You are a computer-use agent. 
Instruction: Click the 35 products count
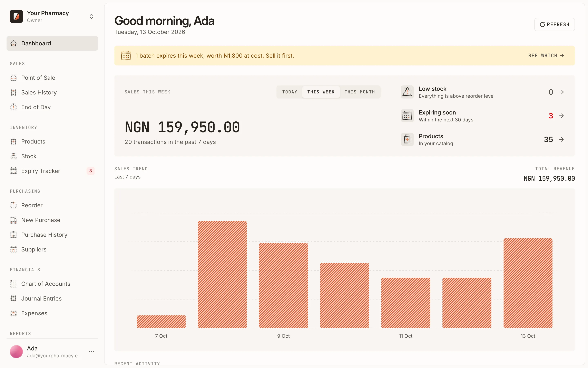(548, 139)
